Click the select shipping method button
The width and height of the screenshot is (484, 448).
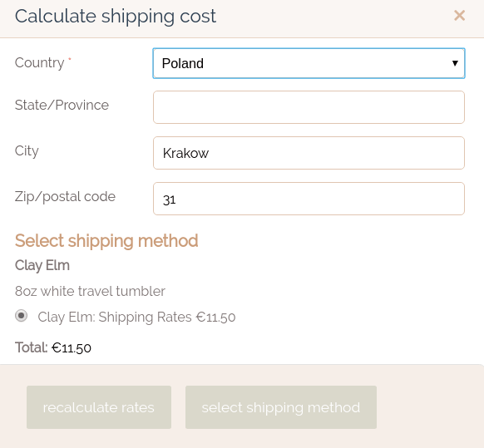281,407
